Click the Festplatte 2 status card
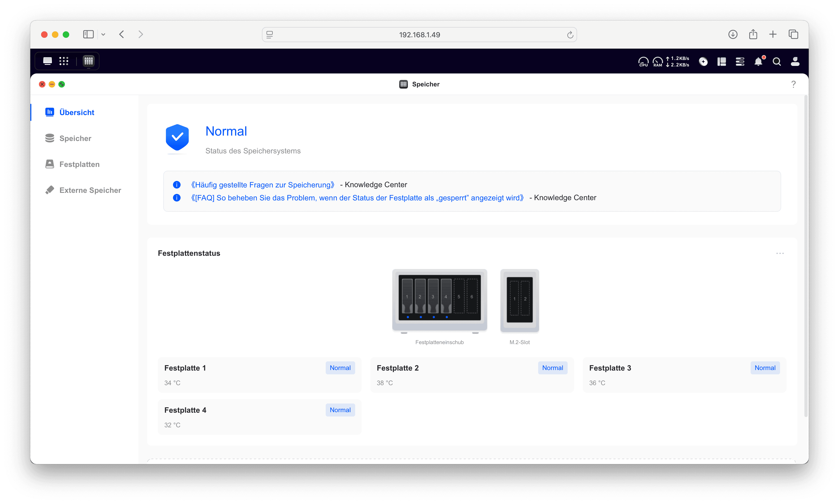Screen dimensions: 839x504 (x=472, y=375)
